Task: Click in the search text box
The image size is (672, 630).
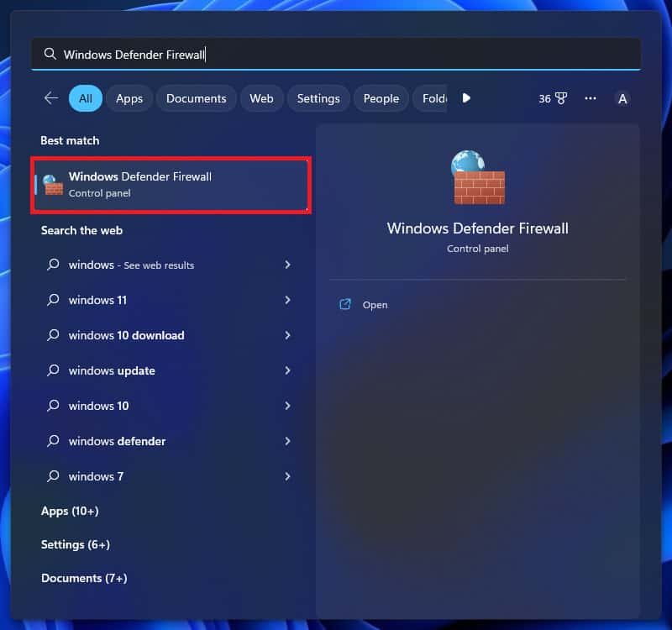Action: pyautogui.click(x=336, y=54)
